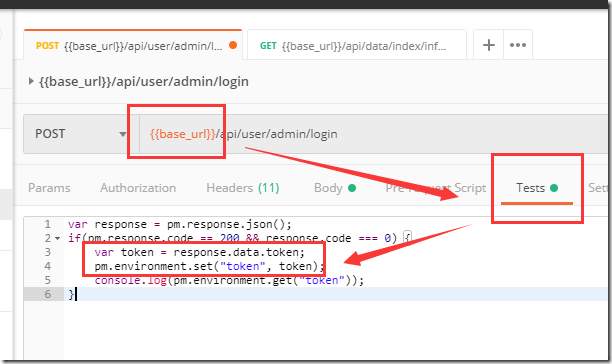Image resolution: width=612 pixels, height=364 pixels.
Task: Open the Body tab
Action: 334,188
